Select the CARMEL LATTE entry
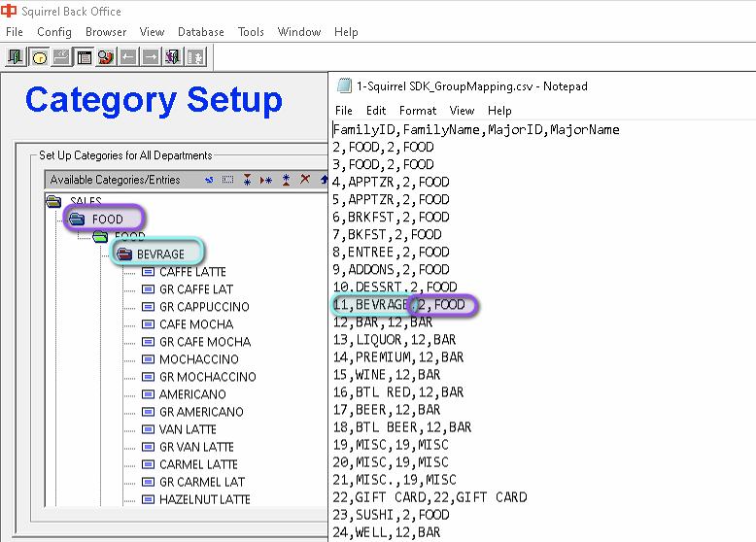756x542 pixels. (x=198, y=464)
